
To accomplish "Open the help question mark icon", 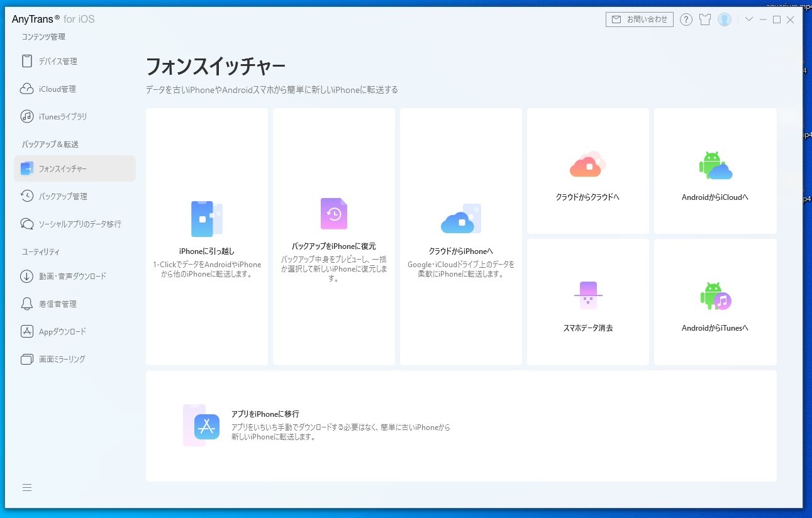I will [686, 19].
